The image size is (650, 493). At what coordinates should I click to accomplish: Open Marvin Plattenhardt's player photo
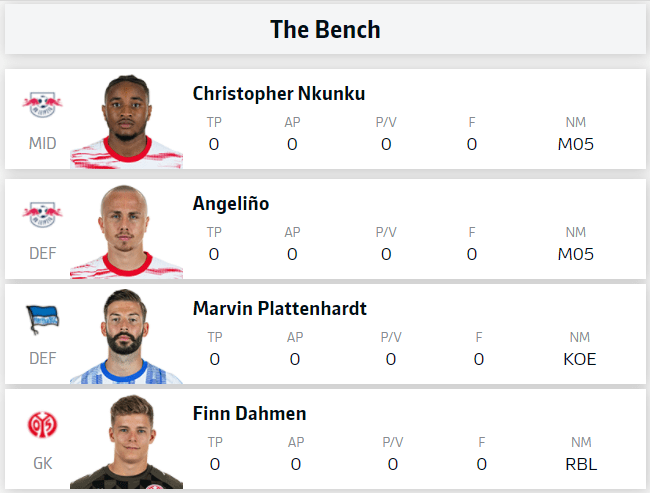click(x=126, y=336)
